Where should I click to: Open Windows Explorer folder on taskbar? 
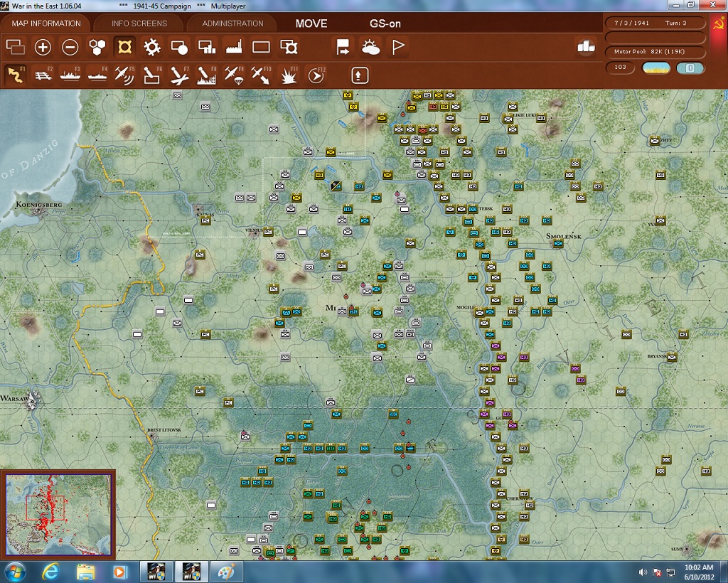tap(85, 572)
